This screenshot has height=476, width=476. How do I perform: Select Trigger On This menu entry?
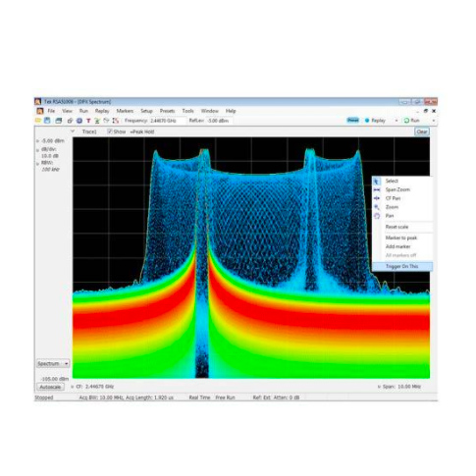(402, 266)
